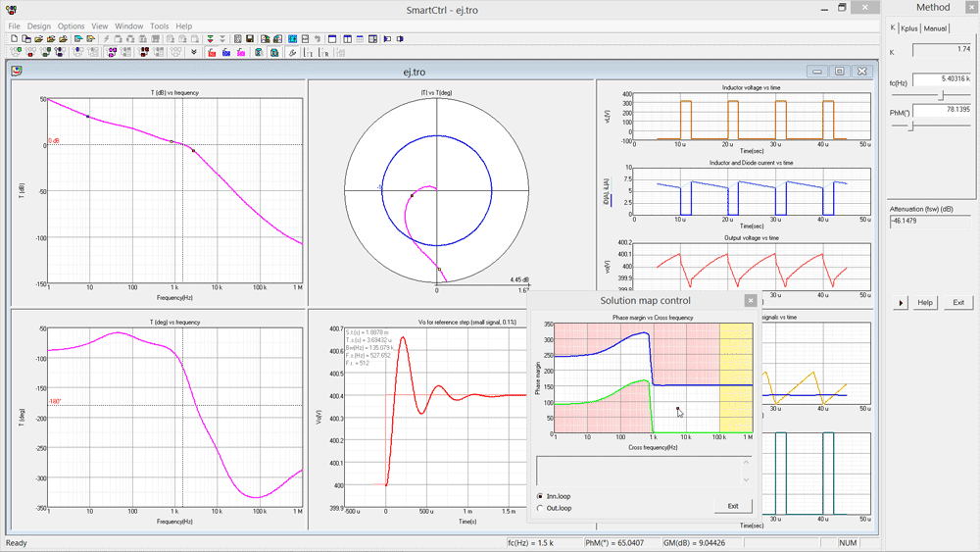Switch to the Manual tab

tap(935, 28)
